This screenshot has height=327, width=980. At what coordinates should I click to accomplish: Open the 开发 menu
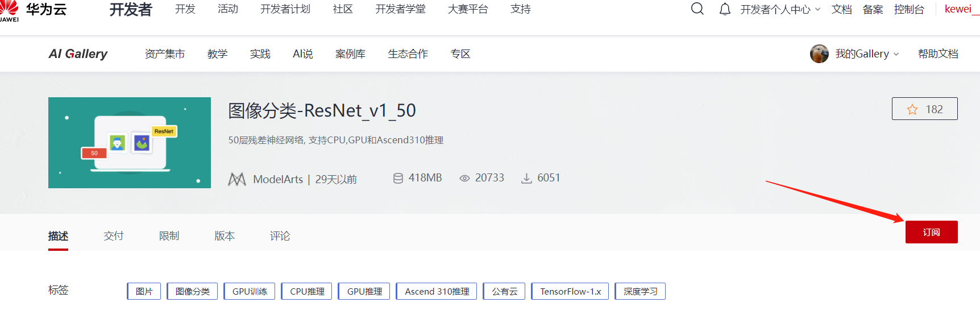tap(185, 9)
